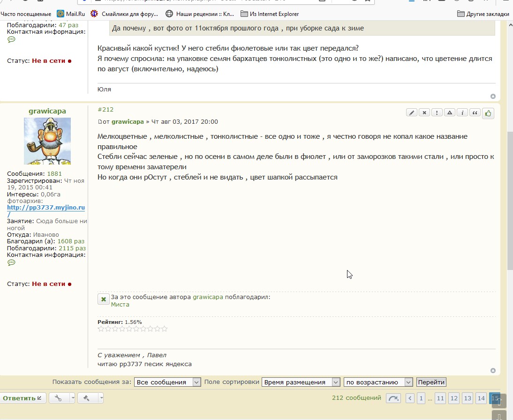The image size is (513, 420).
Task: Quote post #212 via quotation marks icon
Action: [x=475, y=113]
